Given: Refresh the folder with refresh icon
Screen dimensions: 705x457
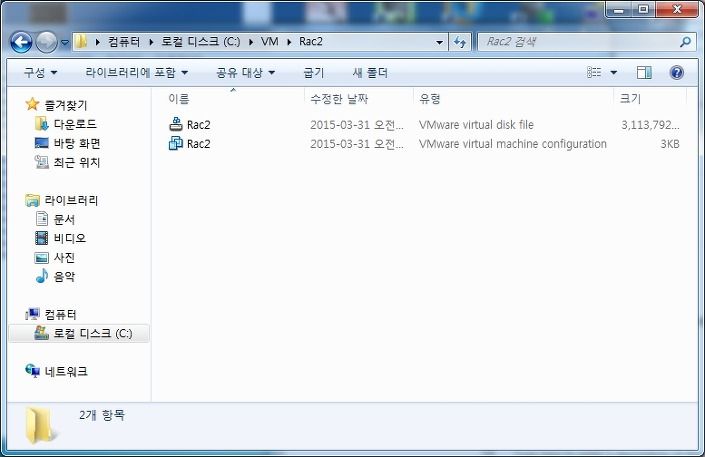Looking at the screenshot, I should tap(460, 42).
